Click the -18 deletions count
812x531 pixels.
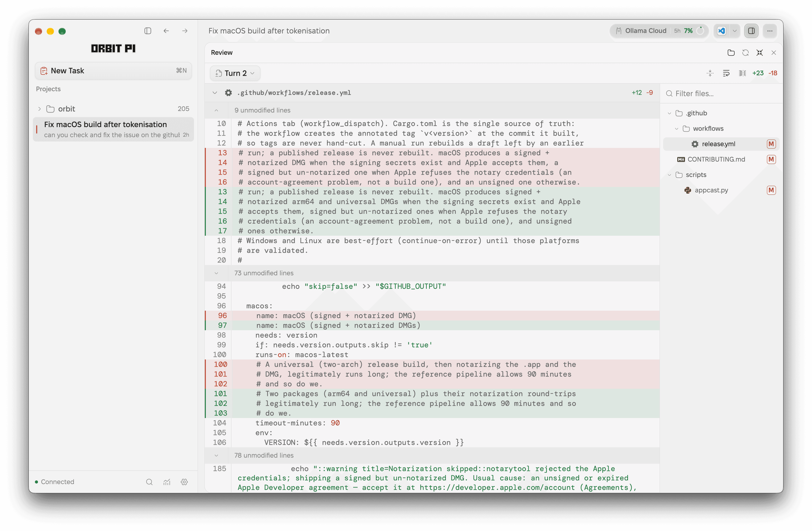coord(773,73)
